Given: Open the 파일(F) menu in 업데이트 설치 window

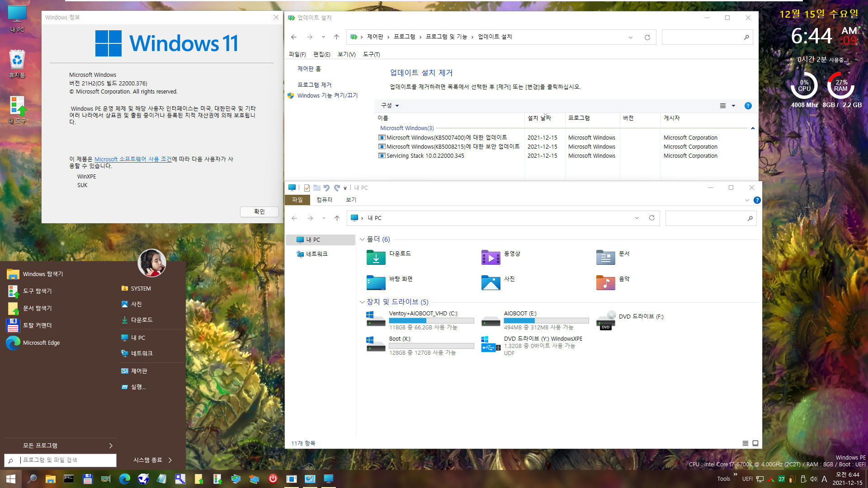Looking at the screenshot, I should 297,54.
